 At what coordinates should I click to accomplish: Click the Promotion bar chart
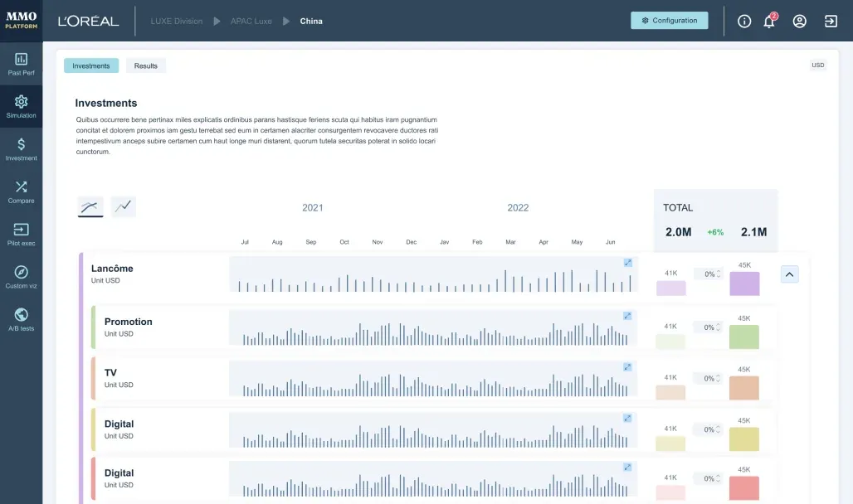pyautogui.click(x=433, y=328)
